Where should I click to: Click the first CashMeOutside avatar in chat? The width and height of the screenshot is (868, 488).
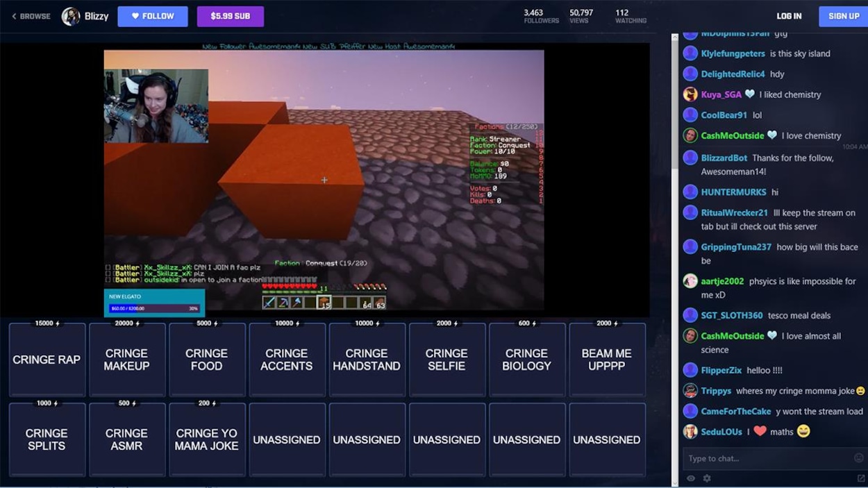[690, 135]
